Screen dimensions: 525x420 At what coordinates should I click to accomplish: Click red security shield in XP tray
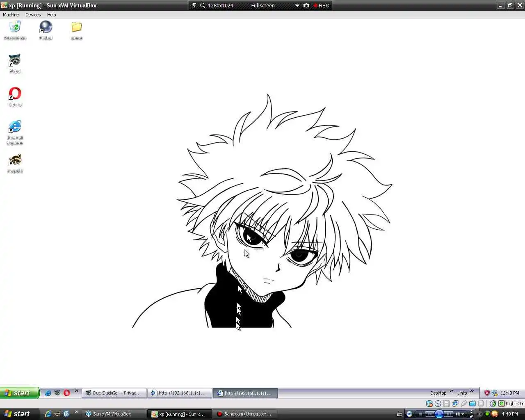(x=487, y=393)
